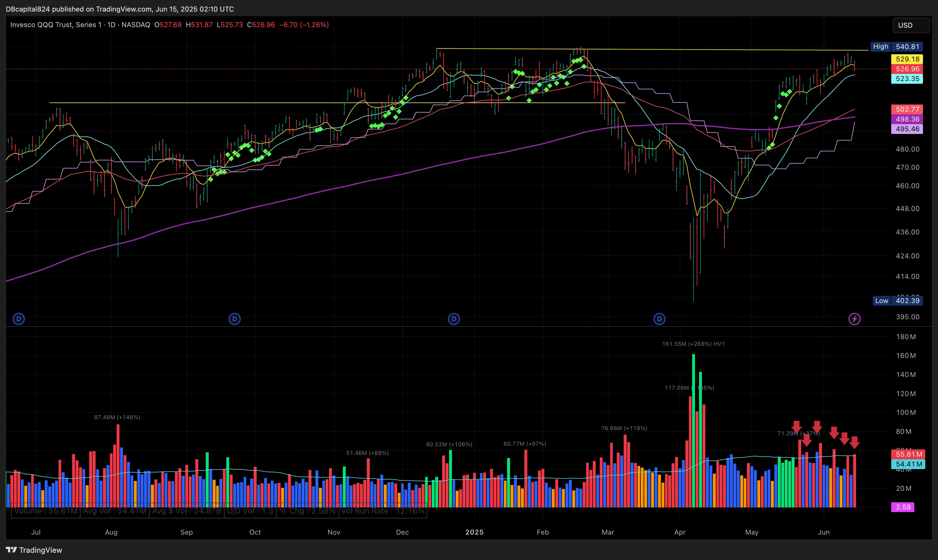Select the red 502.77 moving average label

pos(907,109)
